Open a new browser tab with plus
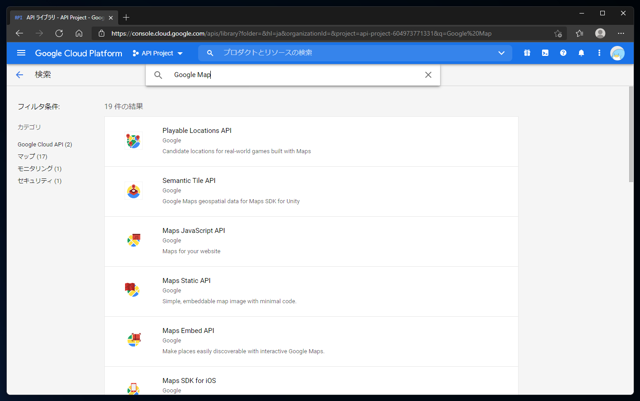 [126, 18]
